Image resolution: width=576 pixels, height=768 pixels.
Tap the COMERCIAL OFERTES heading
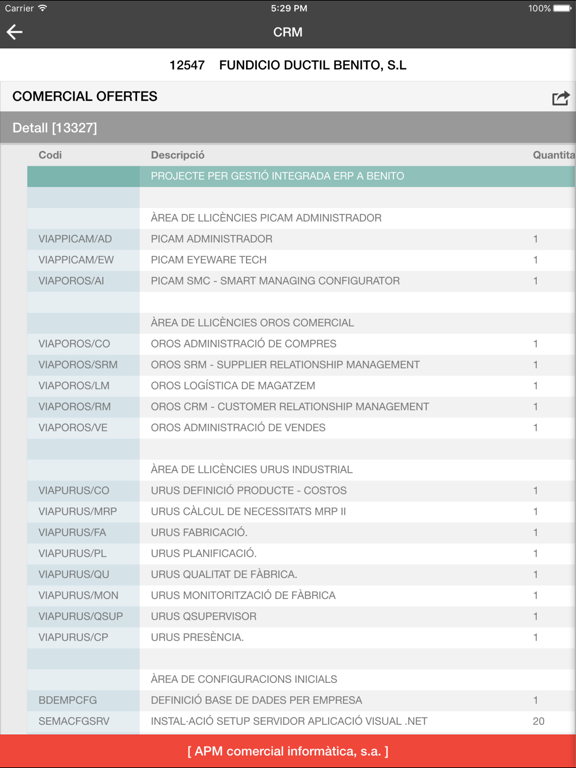pyautogui.click(x=85, y=96)
